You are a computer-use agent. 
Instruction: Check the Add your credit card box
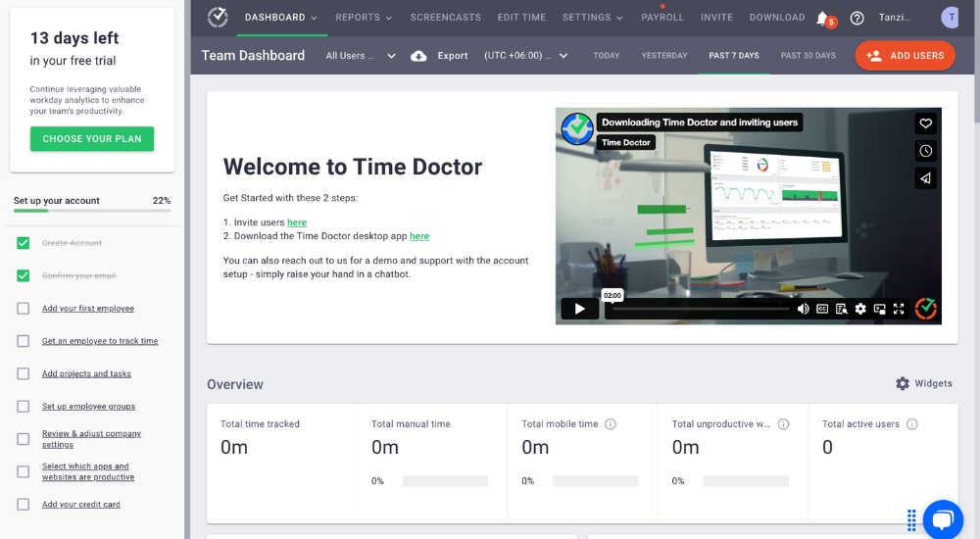pos(24,504)
